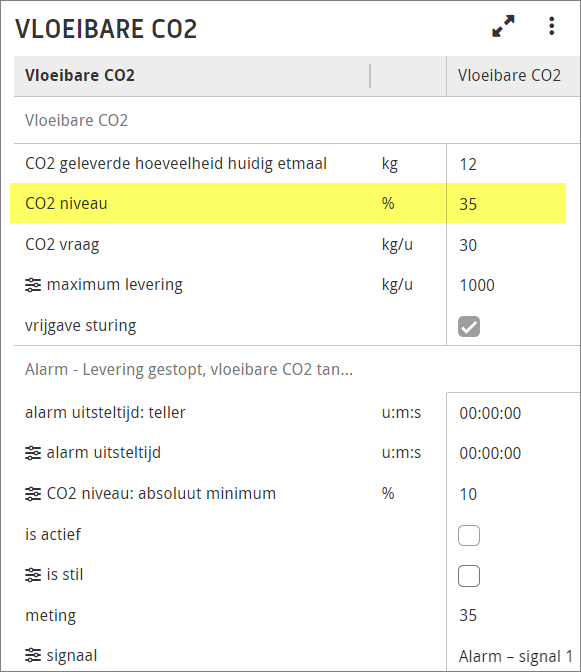Click settings icon beside signaal
This screenshot has width=581, height=672.
click(x=33, y=656)
